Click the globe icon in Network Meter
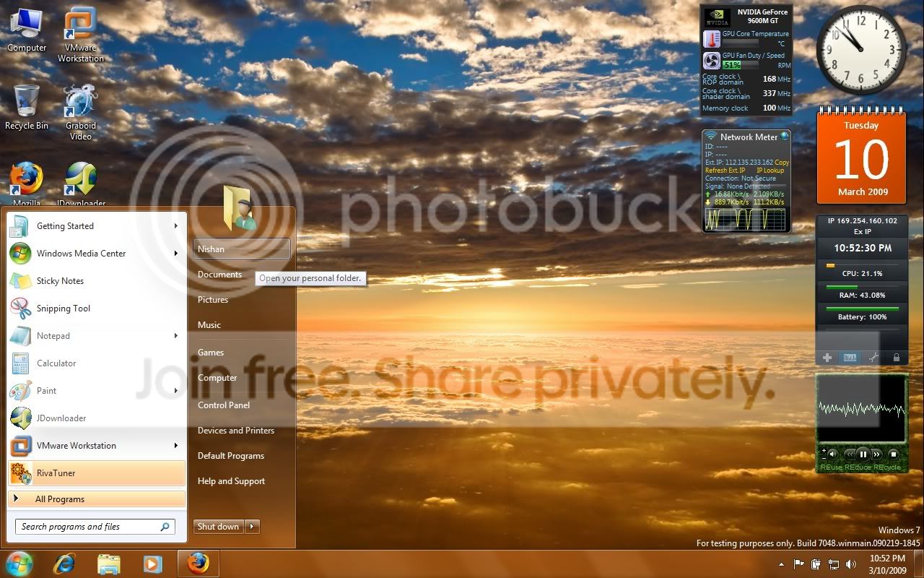The width and height of the screenshot is (924, 578). coord(784,136)
